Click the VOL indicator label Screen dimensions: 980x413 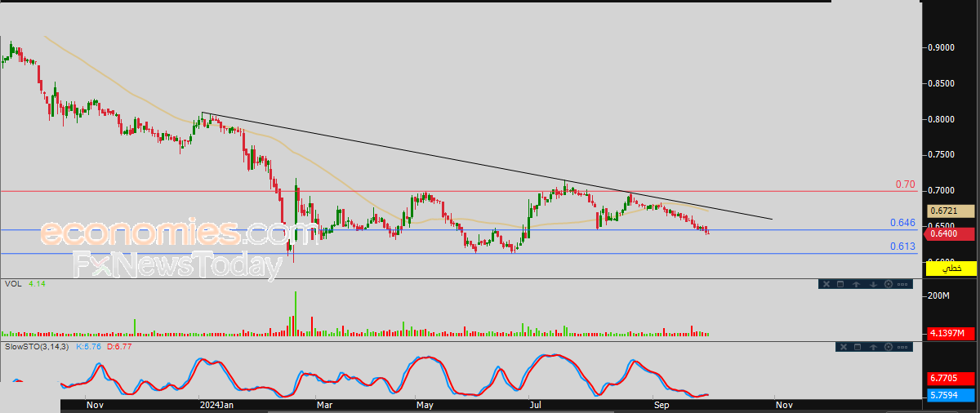click(x=12, y=284)
